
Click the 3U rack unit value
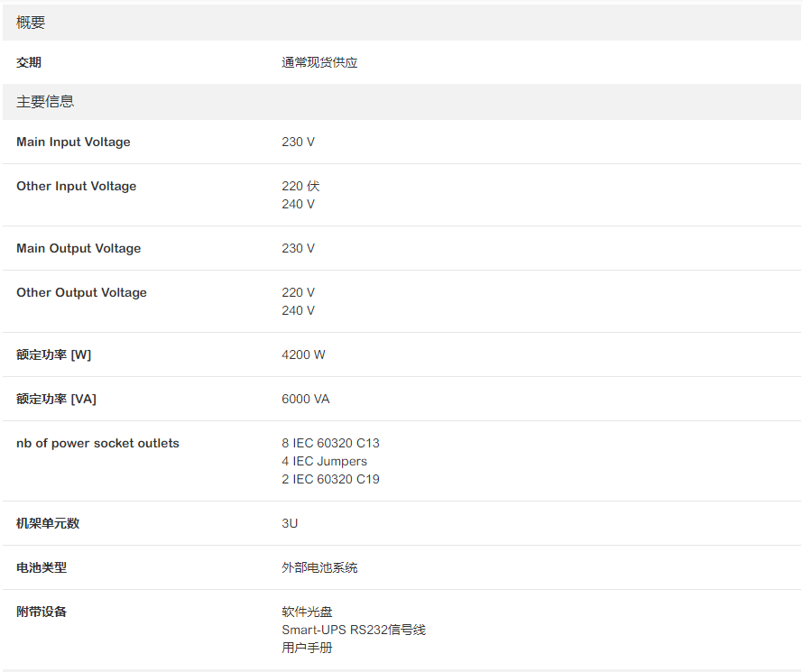click(x=290, y=523)
